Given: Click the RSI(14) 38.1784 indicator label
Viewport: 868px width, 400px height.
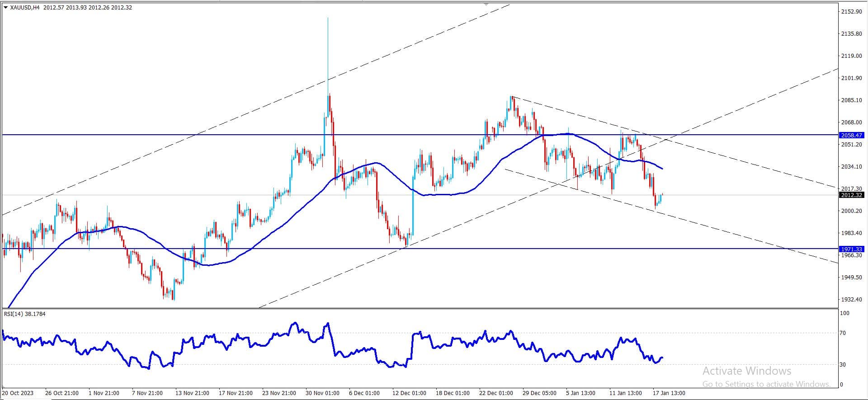Looking at the screenshot, I should click(x=25, y=314).
